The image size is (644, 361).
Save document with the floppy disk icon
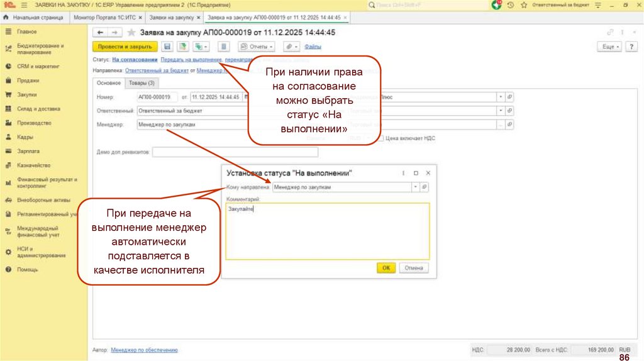167,47
